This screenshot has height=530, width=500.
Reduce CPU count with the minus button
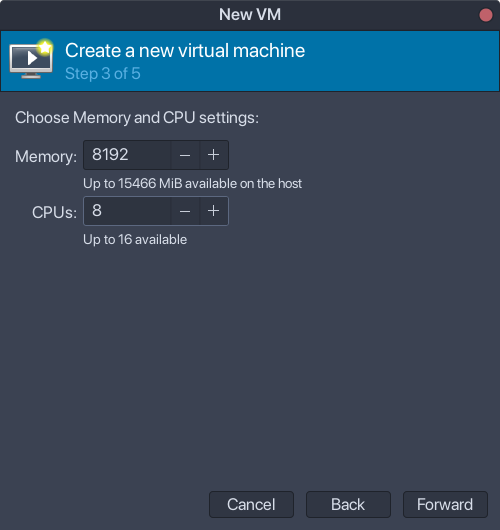[x=185, y=211]
